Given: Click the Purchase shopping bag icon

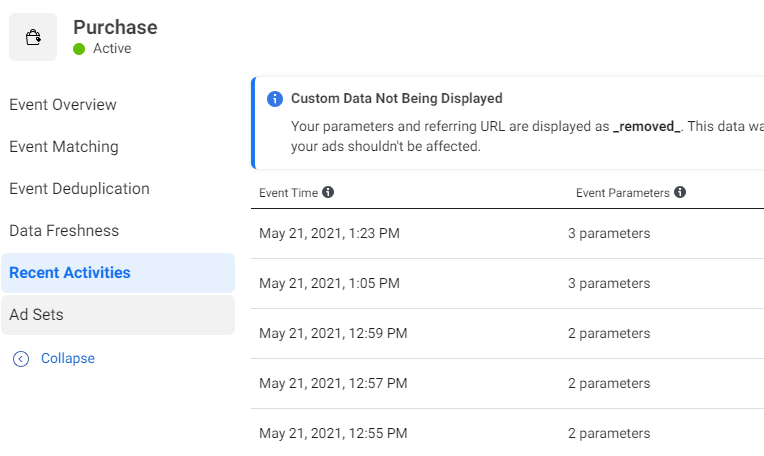Looking at the screenshot, I should point(33,38).
